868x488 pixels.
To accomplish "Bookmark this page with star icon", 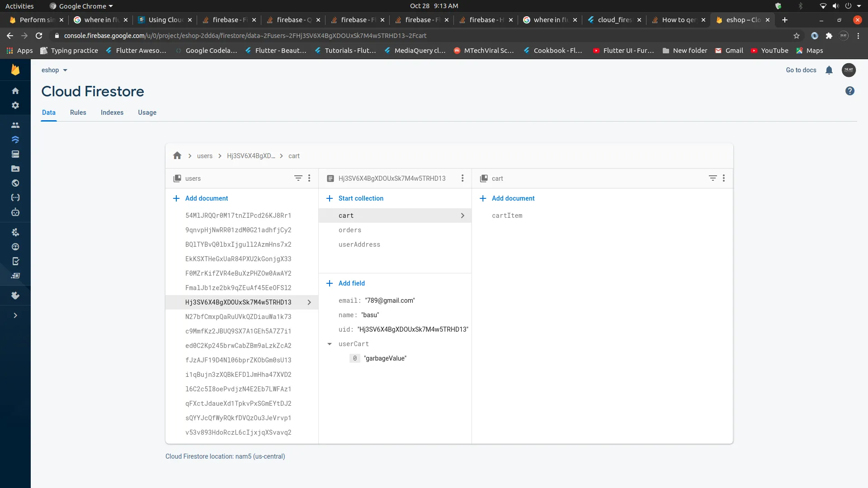I will tap(797, 36).
